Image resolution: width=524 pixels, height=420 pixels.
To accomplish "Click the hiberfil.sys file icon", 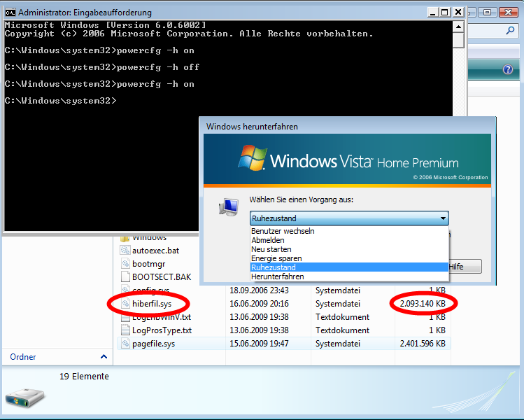I will (x=125, y=304).
